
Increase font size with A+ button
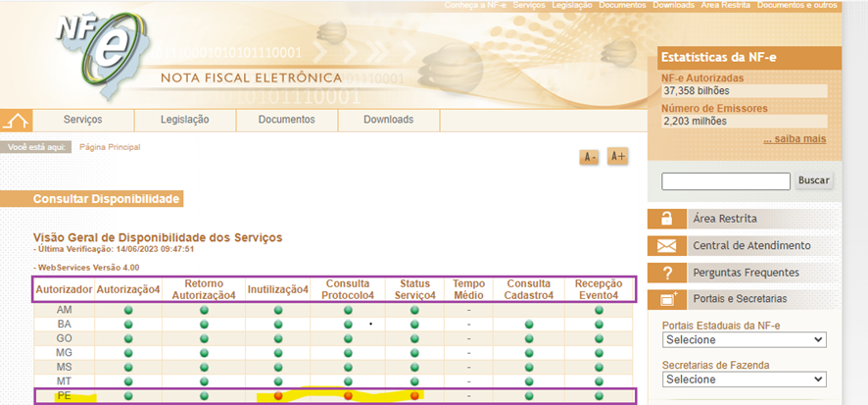(617, 157)
